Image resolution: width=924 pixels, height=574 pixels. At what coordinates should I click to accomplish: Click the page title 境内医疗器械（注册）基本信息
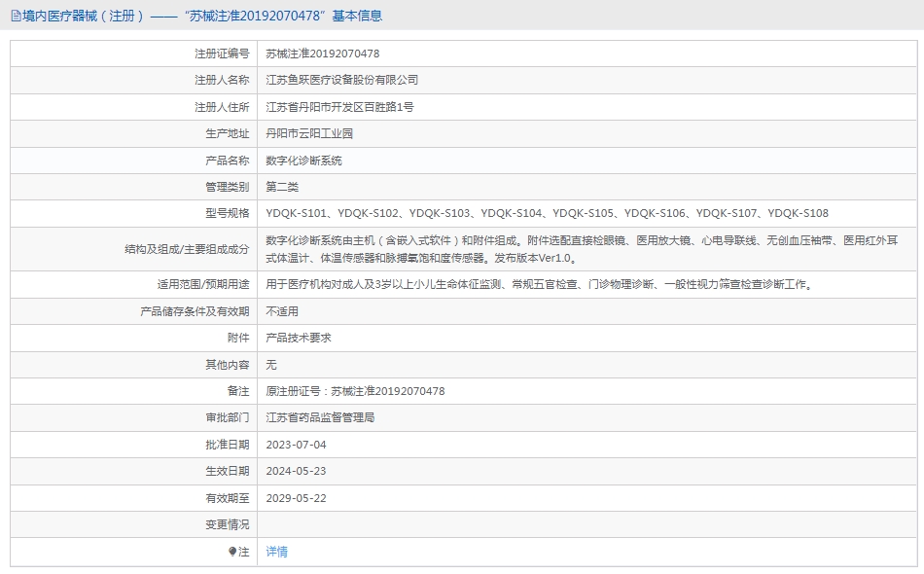point(202,16)
